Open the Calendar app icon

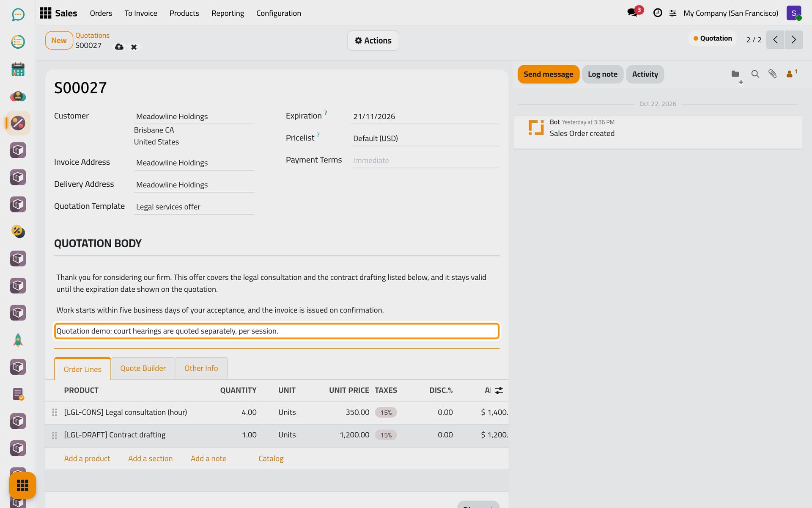pos(18,69)
